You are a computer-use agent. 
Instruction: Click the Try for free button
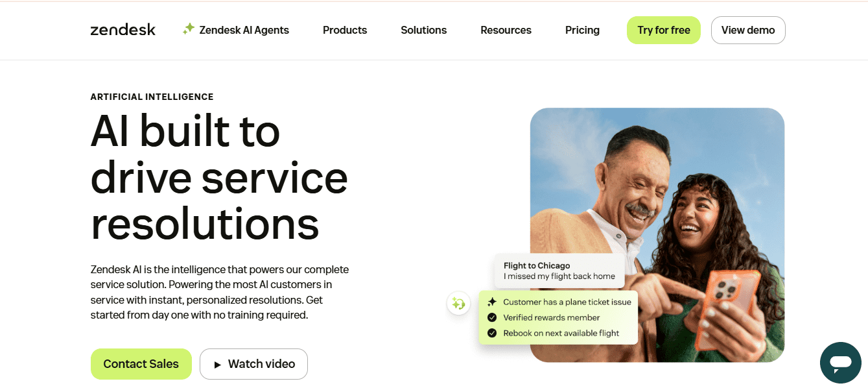click(664, 30)
